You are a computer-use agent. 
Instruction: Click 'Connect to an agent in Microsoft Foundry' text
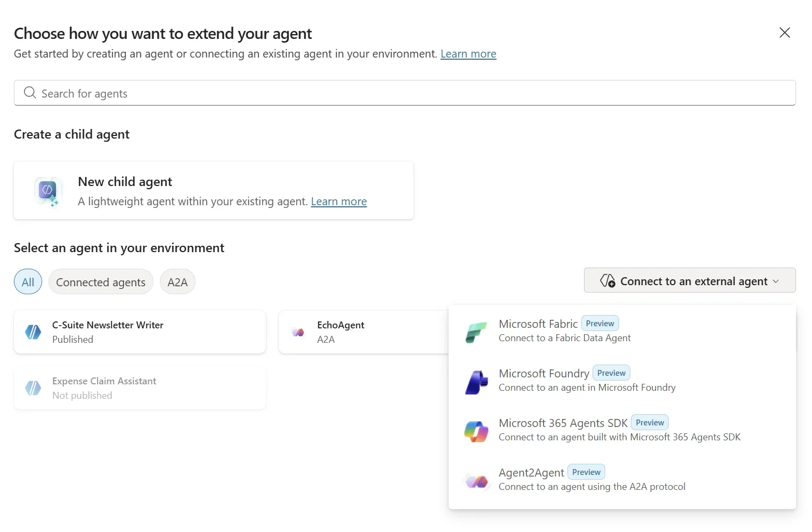tap(587, 388)
